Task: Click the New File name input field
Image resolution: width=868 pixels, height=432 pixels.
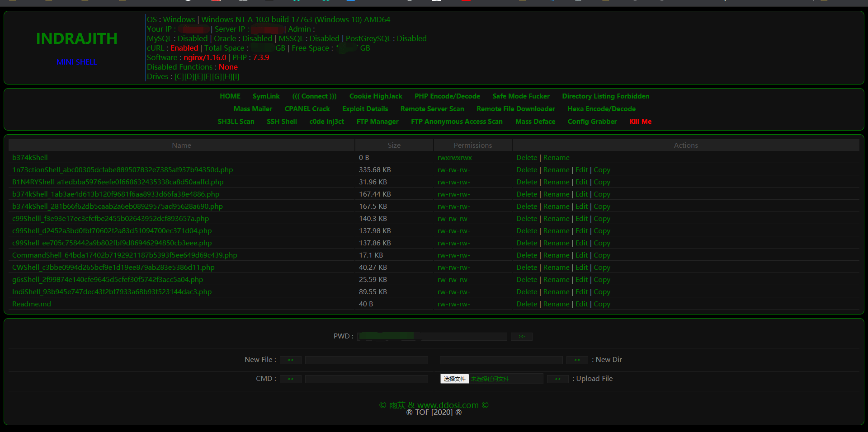Action: pos(366,360)
